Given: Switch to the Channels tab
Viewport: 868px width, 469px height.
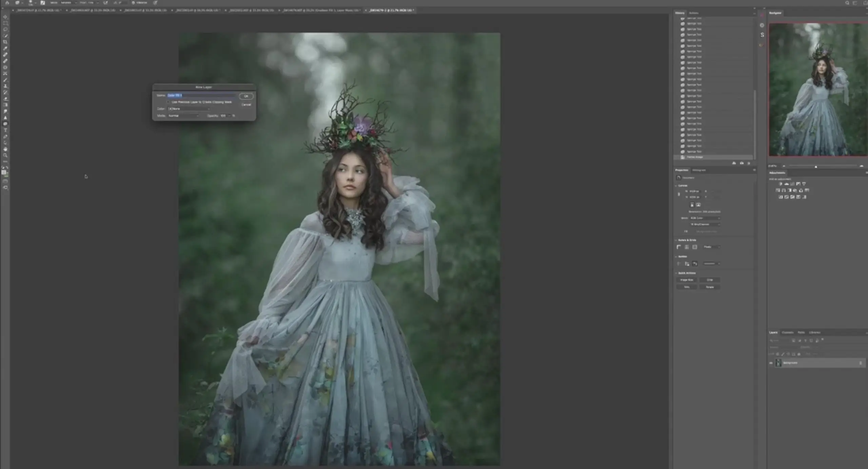Looking at the screenshot, I should [x=787, y=332].
